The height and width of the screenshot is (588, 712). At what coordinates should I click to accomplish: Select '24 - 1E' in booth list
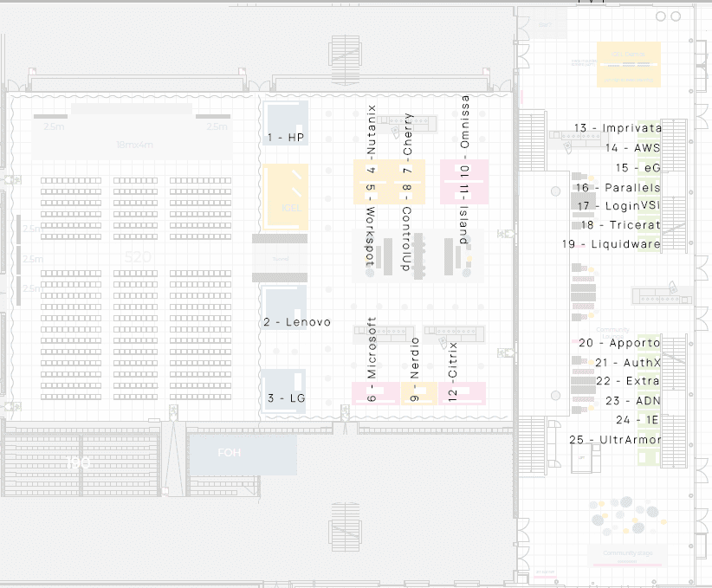(x=638, y=420)
